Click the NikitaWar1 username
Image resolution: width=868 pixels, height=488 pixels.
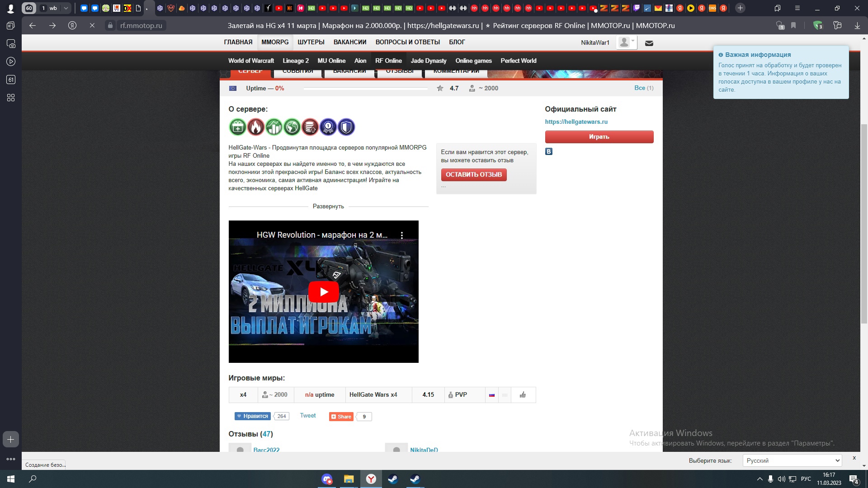(x=595, y=43)
